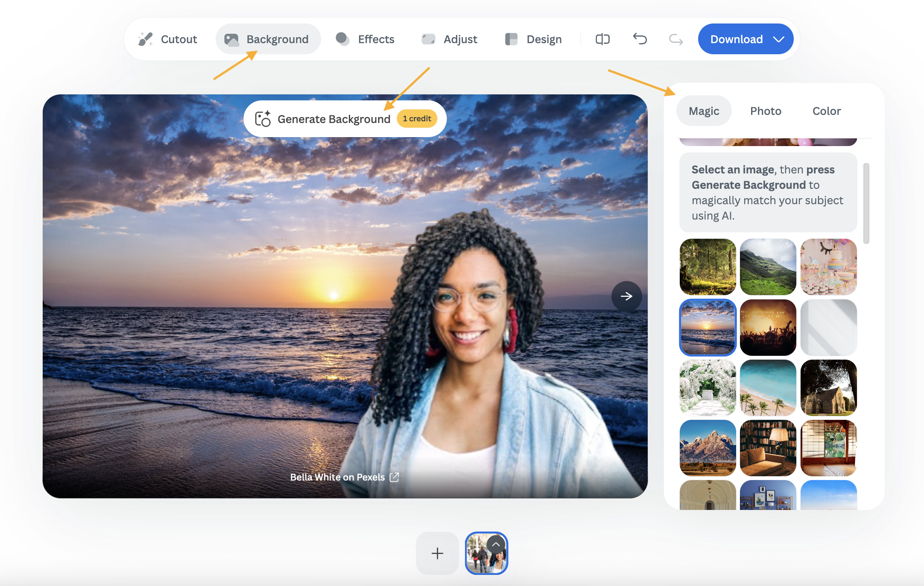Image resolution: width=924 pixels, height=586 pixels.
Task: Open the Effects tool
Action: click(365, 39)
